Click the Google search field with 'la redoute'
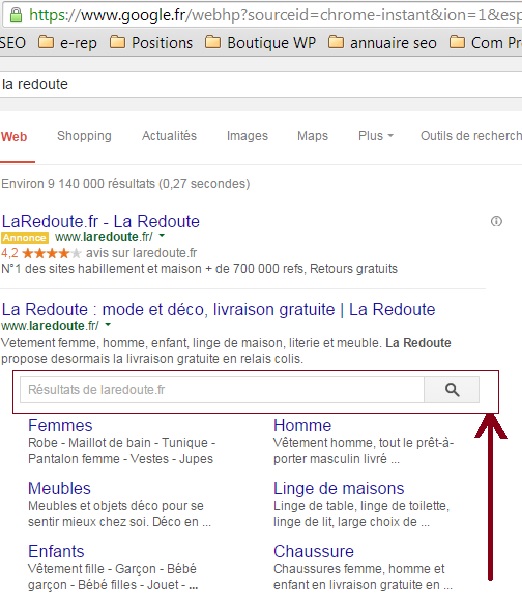This screenshot has height=615, width=522. pyautogui.click(x=261, y=84)
